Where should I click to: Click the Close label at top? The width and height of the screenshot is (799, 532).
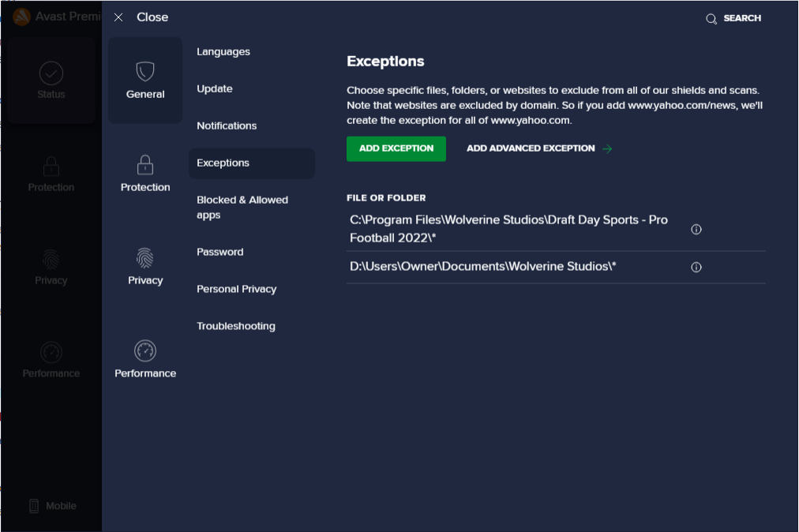(x=152, y=17)
